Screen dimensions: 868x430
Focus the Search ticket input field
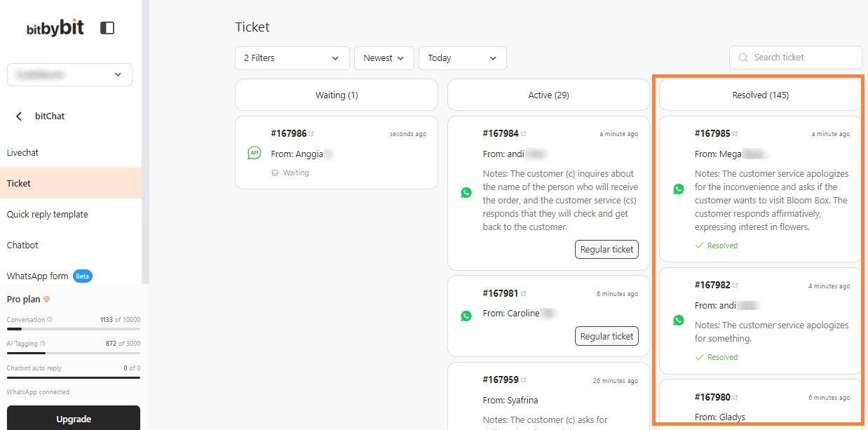(x=796, y=58)
